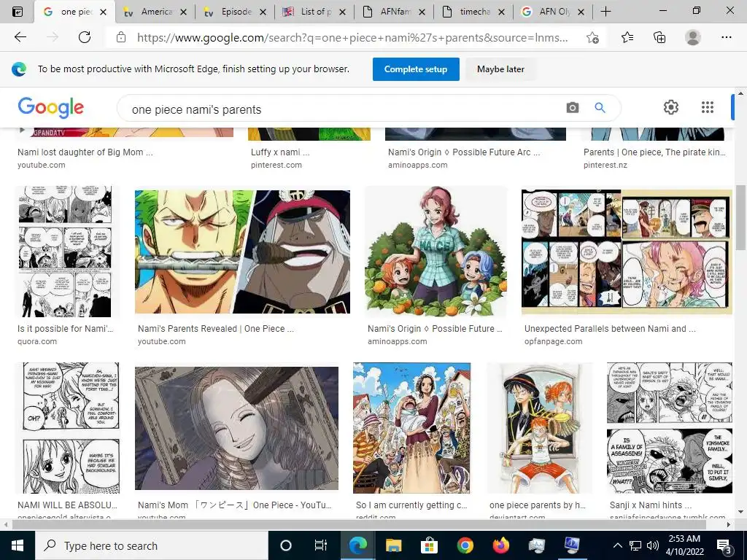The image size is (747, 560).
Task: Open the notification center icon
Action: (724, 546)
